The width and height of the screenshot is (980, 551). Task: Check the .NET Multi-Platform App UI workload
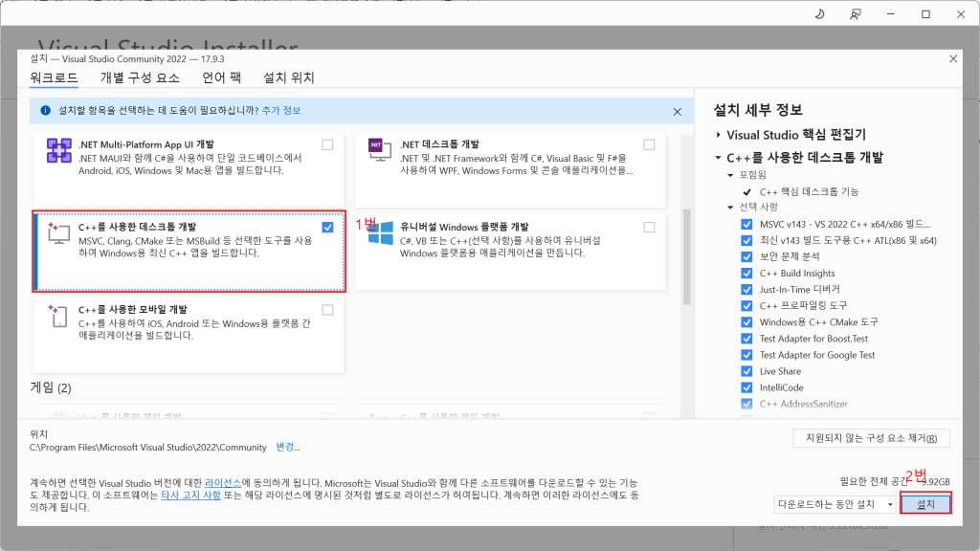tap(327, 145)
